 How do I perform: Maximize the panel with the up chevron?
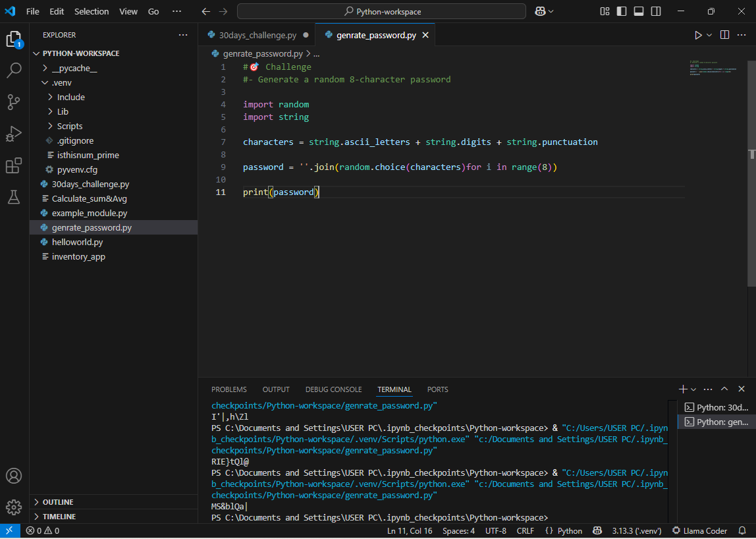pyautogui.click(x=724, y=389)
